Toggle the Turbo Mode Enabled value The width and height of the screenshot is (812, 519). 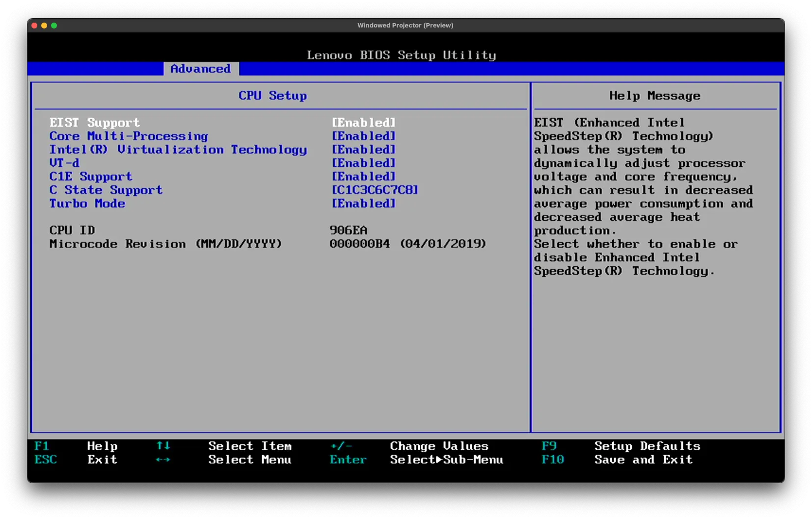pyautogui.click(x=364, y=203)
